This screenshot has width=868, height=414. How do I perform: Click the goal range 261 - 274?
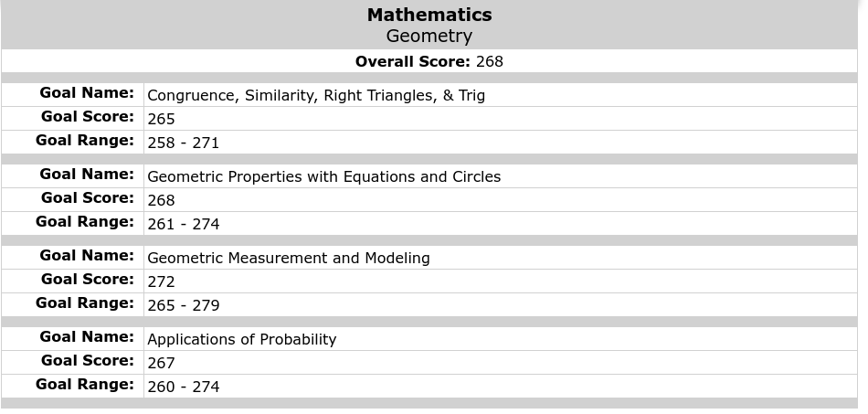(x=183, y=224)
